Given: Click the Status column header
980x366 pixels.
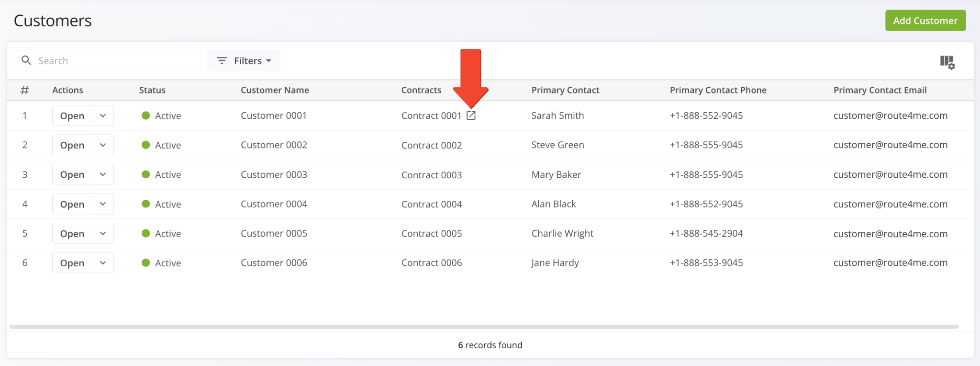Looking at the screenshot, I should (152, 90).
